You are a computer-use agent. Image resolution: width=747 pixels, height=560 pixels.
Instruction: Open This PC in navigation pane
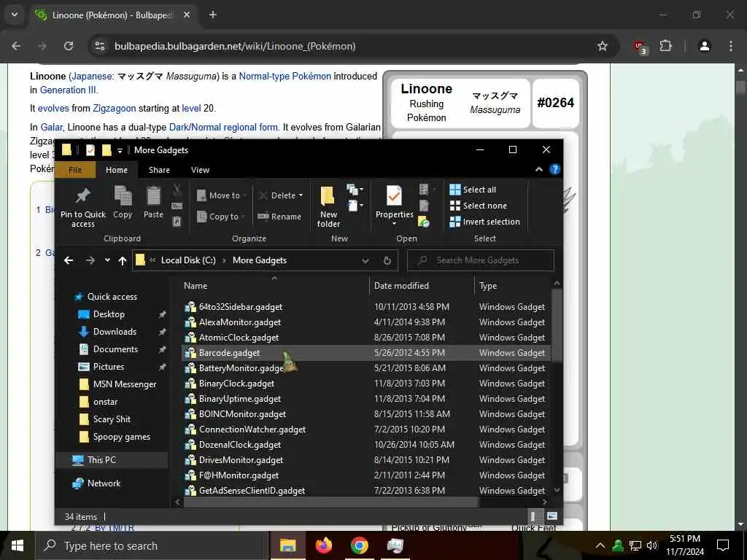101,460
